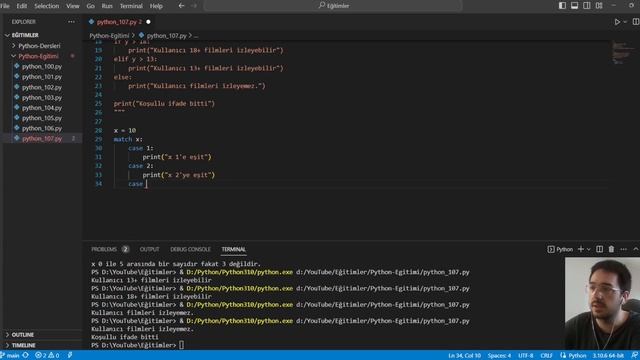Open the Help menu
Viewport: 640px width, 360px height.
[156, 6]
